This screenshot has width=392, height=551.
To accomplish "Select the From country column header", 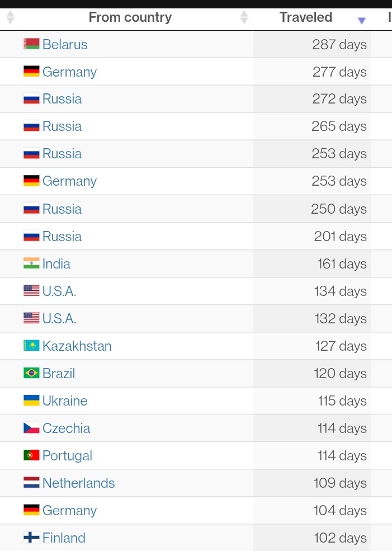I will point(130,17).
